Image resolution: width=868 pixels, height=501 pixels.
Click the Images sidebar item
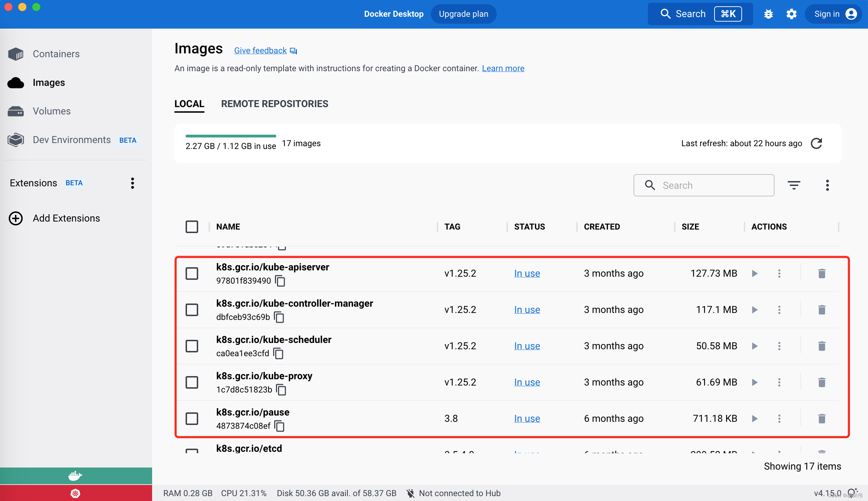point(36,82)
